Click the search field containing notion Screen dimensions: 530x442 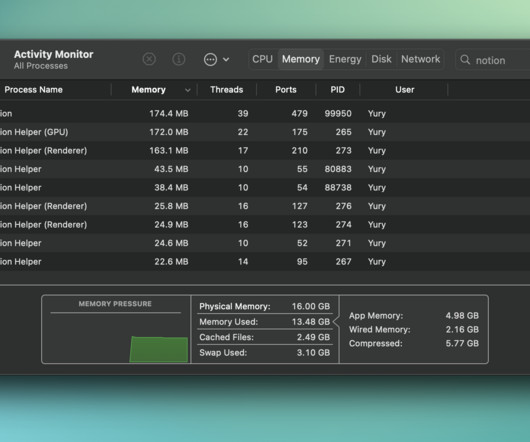click(x=493, y=60)
